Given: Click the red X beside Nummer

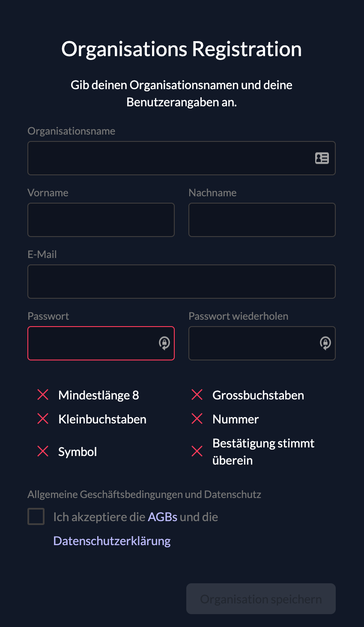Looking at the screenshot, I should point(197,419).
